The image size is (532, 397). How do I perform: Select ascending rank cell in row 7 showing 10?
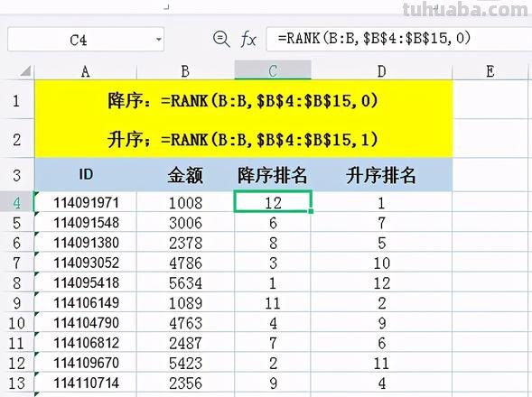pyautogui.click(x=382, y=263)
